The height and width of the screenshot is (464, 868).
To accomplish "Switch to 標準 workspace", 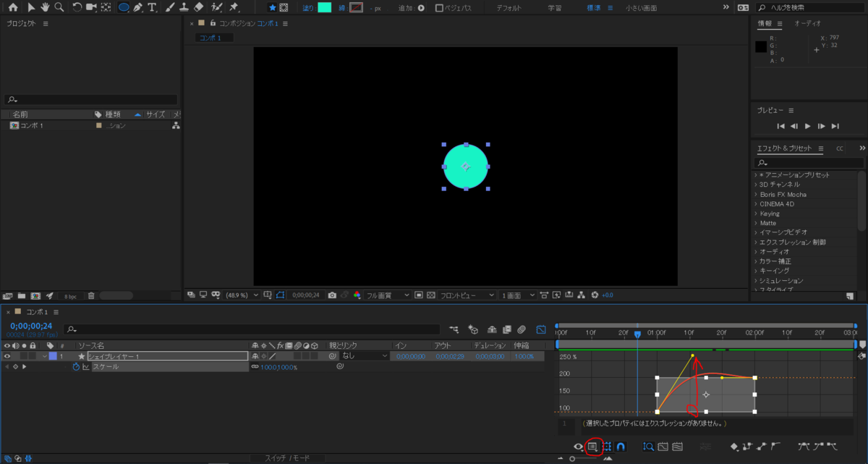I will 593,8.
